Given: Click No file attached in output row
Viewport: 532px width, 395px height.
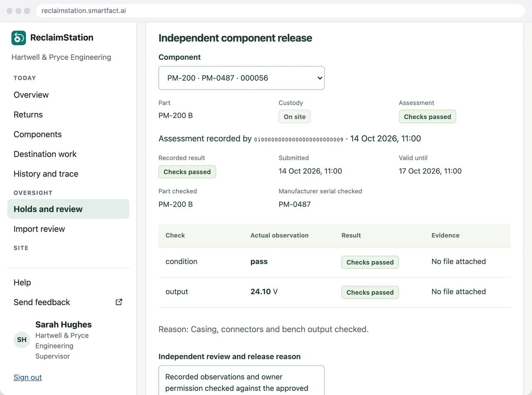Looking at the screenshot, I should pyautogui.click(x=458, y=292).
